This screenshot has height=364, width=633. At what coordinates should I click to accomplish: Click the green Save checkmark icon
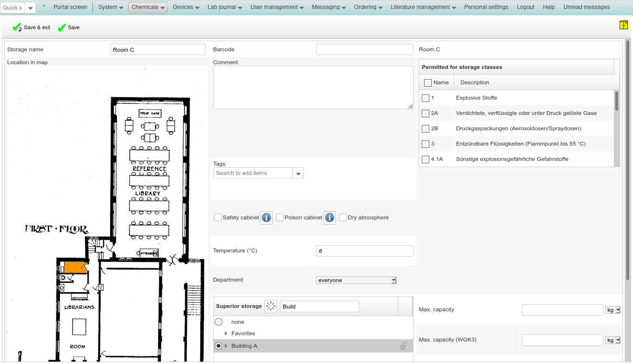[62, 28]
